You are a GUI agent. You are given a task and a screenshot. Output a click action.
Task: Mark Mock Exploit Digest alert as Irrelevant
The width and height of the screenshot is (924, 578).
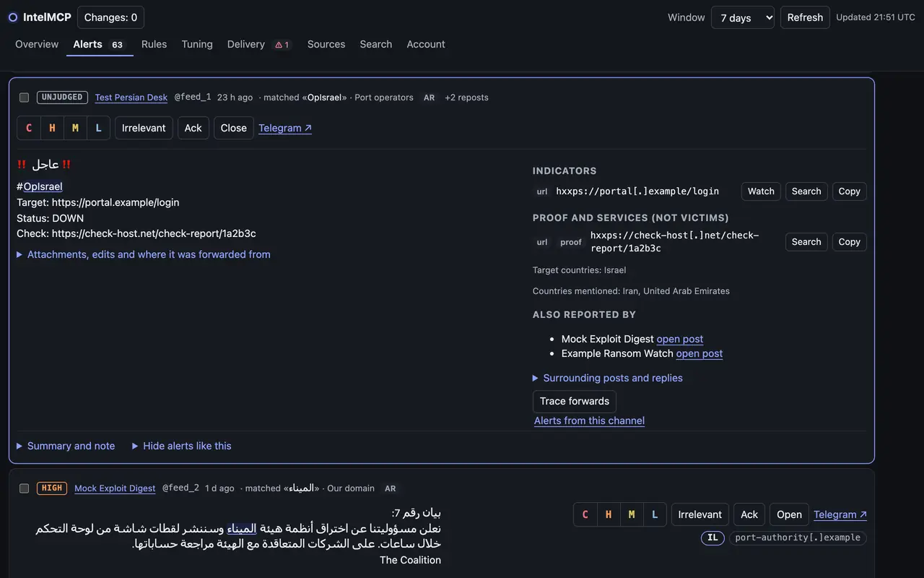point(699,514)
